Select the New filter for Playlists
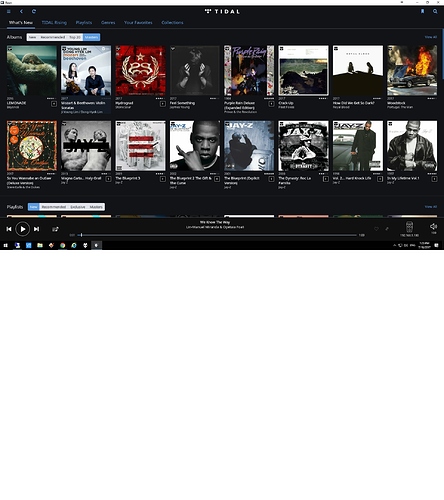Screen dimensions: 444x500 coord(33,207)
